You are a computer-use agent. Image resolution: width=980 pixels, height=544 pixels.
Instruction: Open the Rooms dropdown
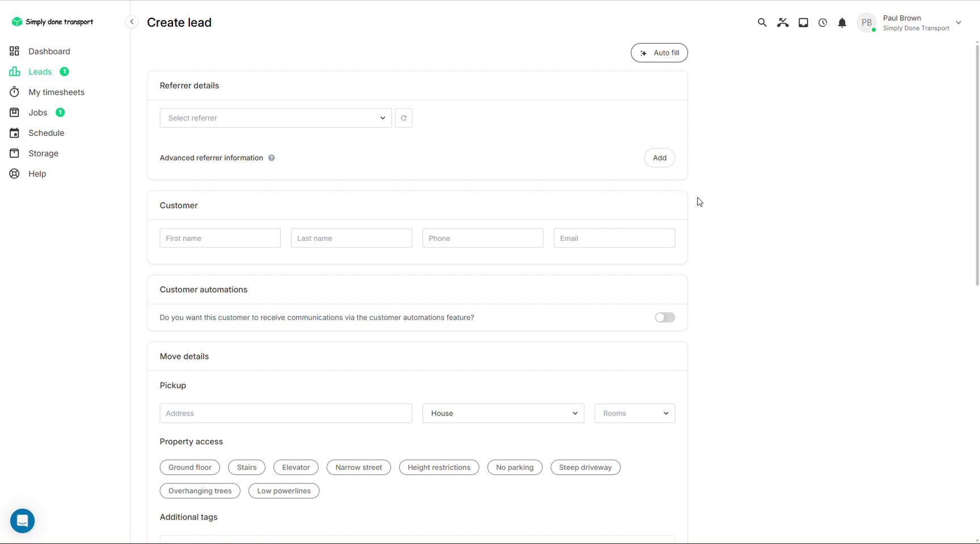[x=635, y=413]
